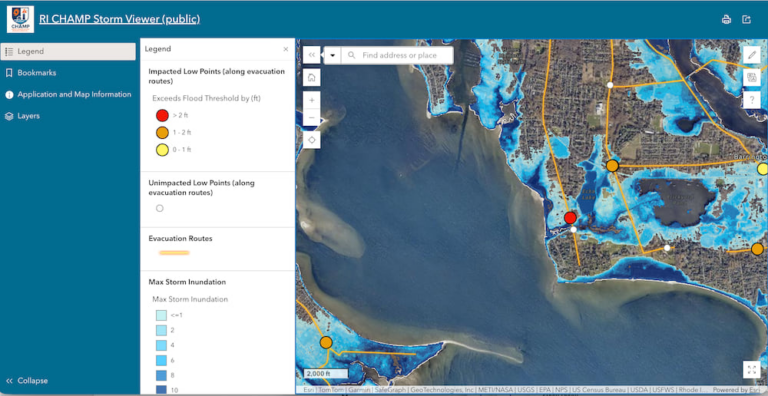Enter fullscreen with the expand arrows button

tap(752, 370)
